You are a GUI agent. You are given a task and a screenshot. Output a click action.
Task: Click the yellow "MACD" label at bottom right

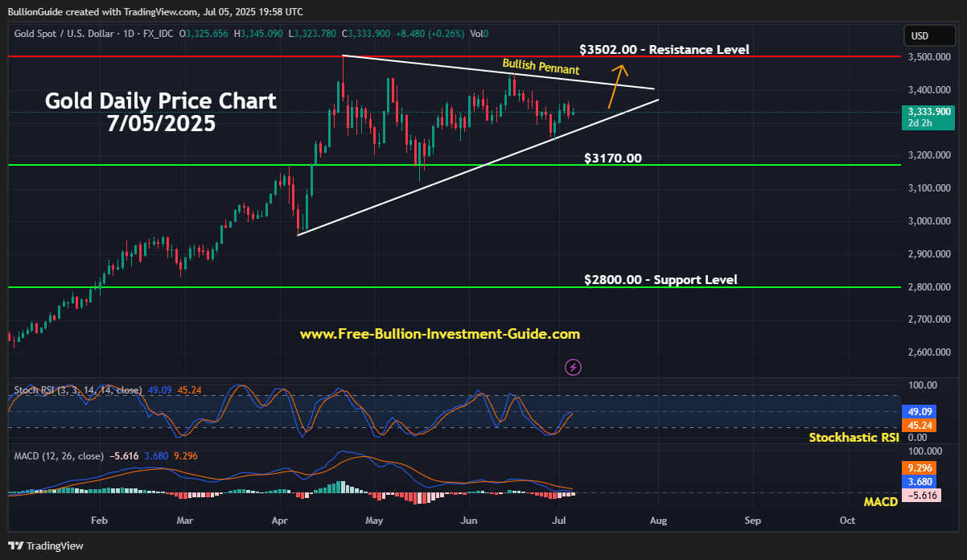(881, 502)
